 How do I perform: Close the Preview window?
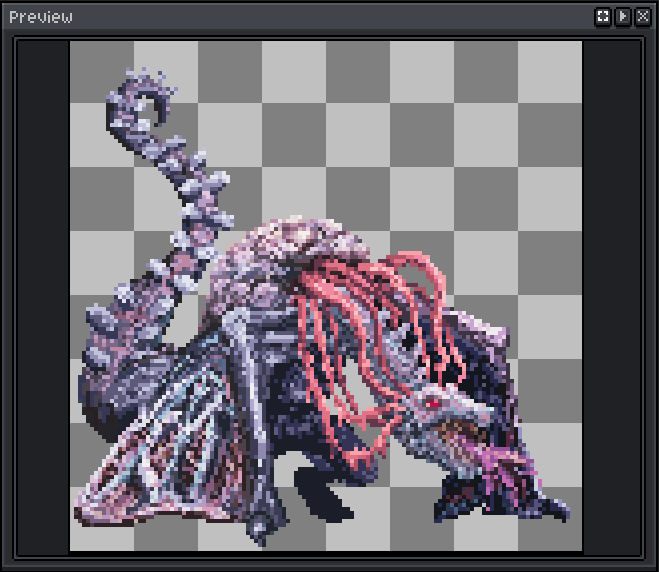pyautogui.click(x=643, y=17)
